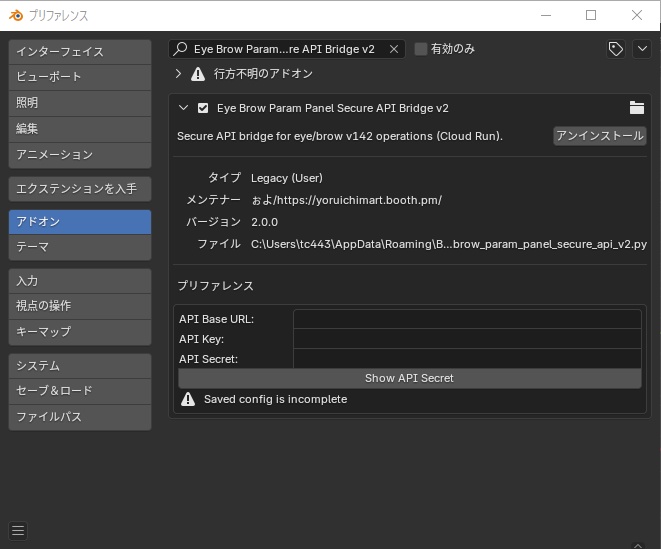The height and width of the screenshot is (549, 661).
Task: Maximize the プリファレンス window
Action: [591, 16]
